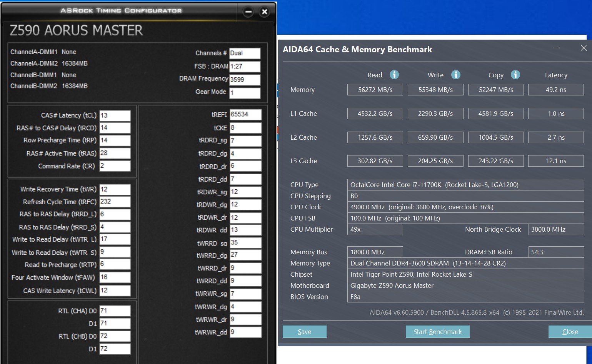This screenshot has height=364, width=592.
Task: Select the L2 Cache Write value 659.90 GB/s
Action: [435, 137]
